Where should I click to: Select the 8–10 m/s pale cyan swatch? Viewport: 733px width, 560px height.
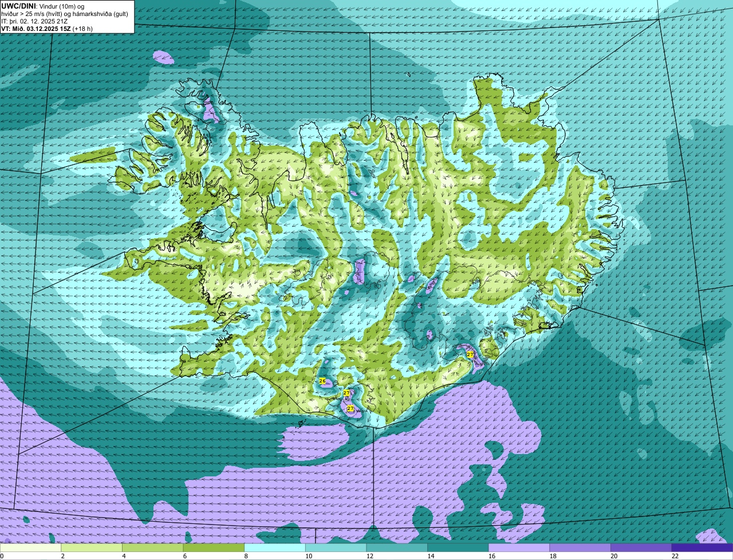click(275, 547)
